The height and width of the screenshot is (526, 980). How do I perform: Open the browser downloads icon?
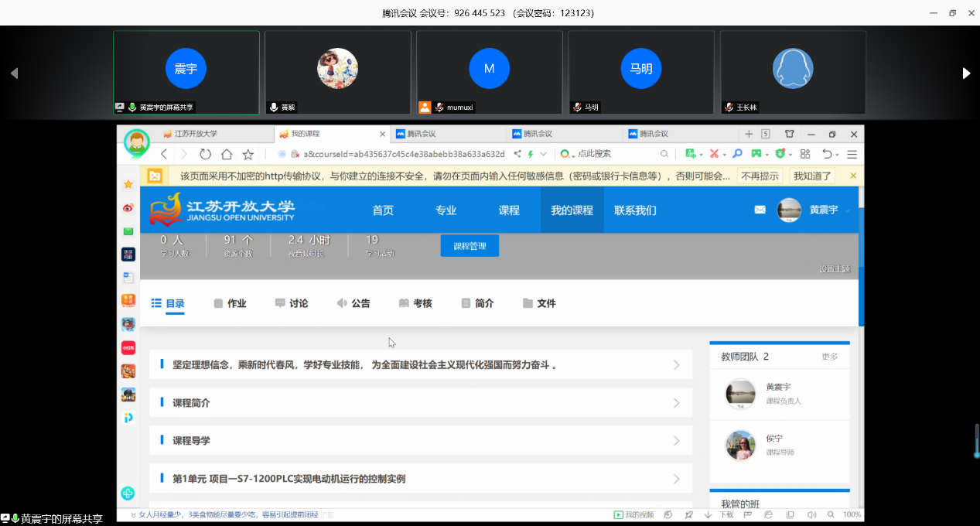(x=709, y=514)
